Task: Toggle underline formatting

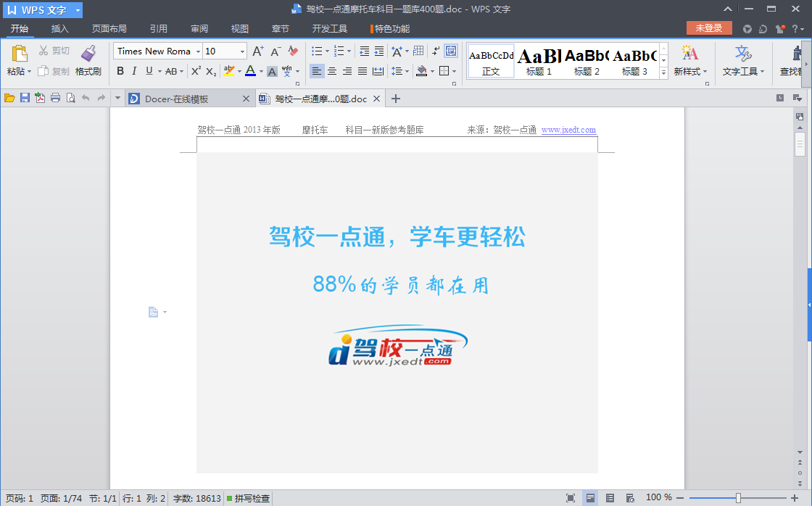Action: [149, 72]
